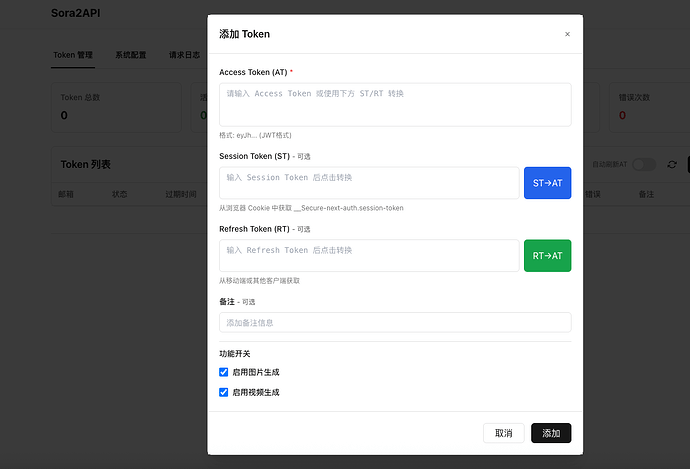
Task: Uncheck 启用图片生成 checkbox
Action: (x=224, y=372)
